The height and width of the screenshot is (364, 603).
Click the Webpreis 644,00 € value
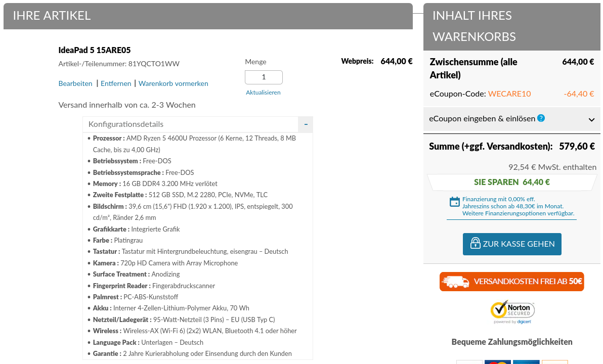(397, 61)
